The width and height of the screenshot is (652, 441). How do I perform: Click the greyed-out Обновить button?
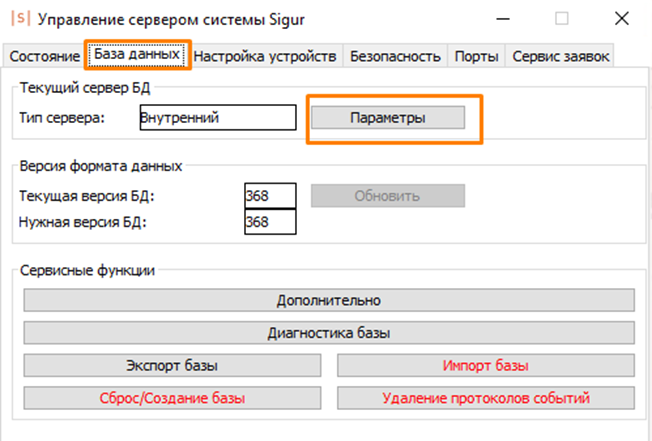pos(387,195)
